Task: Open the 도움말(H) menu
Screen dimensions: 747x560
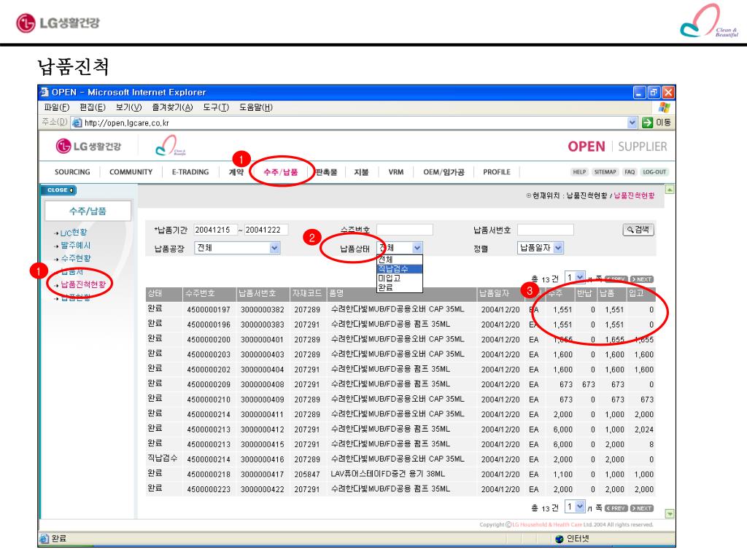Action: pyautogui.click(x=256, y=107)
